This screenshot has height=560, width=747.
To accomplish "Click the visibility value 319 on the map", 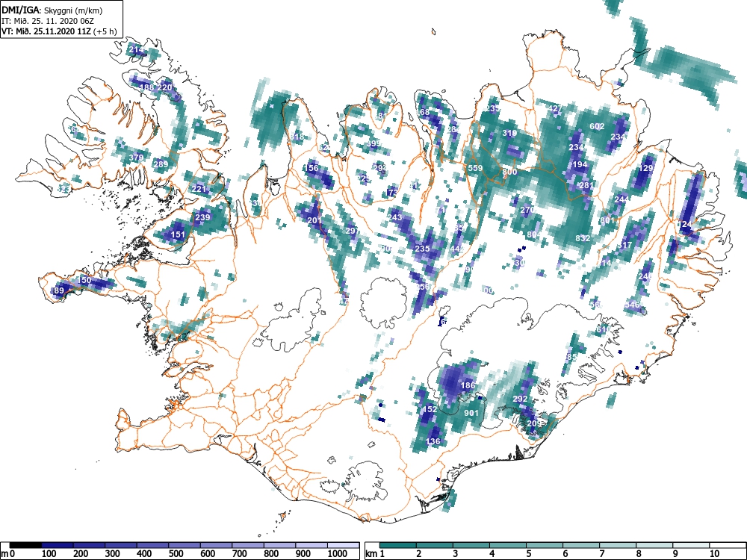I will coord(509,133).
